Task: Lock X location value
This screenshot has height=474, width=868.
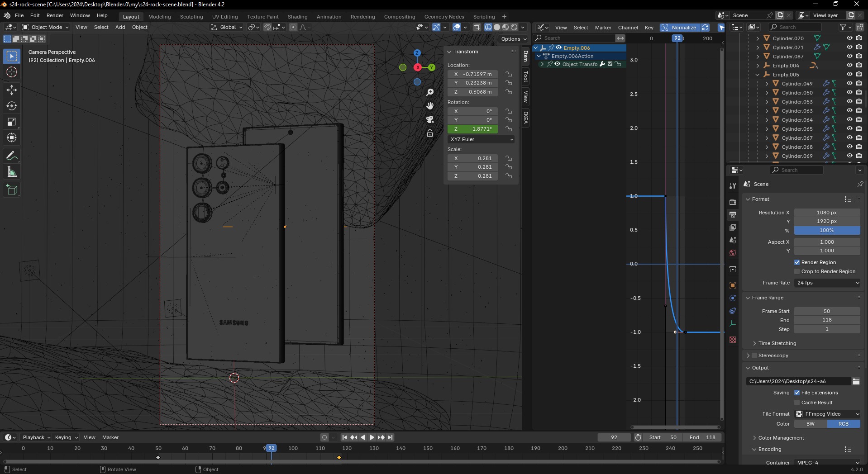Action: (509, 74)
